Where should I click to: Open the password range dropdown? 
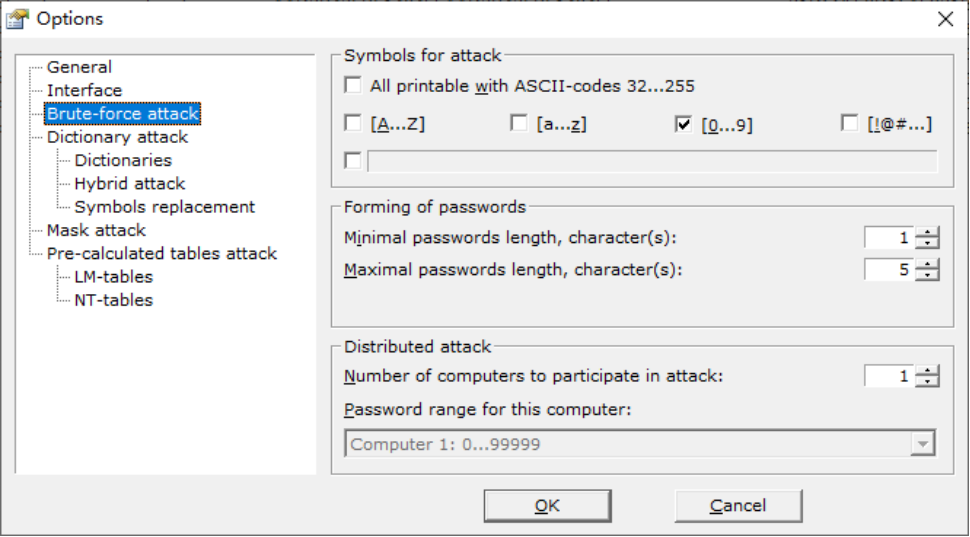click(x=924, y=444)
